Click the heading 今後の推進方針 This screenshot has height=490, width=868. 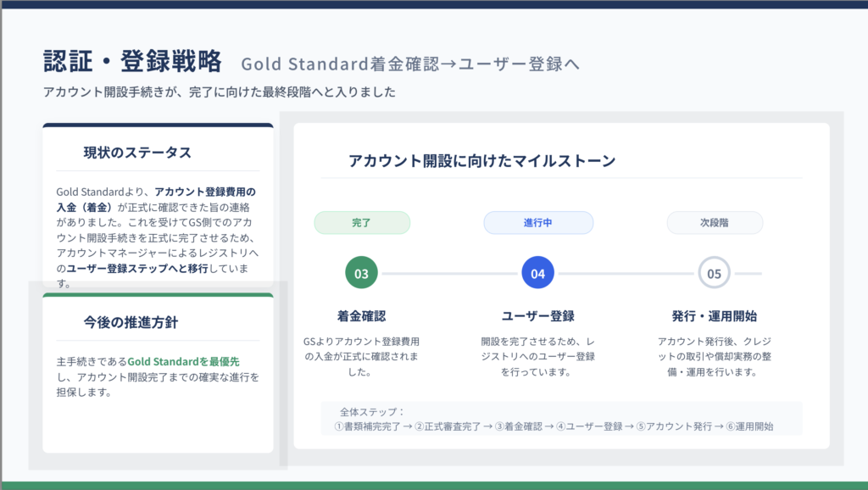pyautogui.click(x=131, y=322)
